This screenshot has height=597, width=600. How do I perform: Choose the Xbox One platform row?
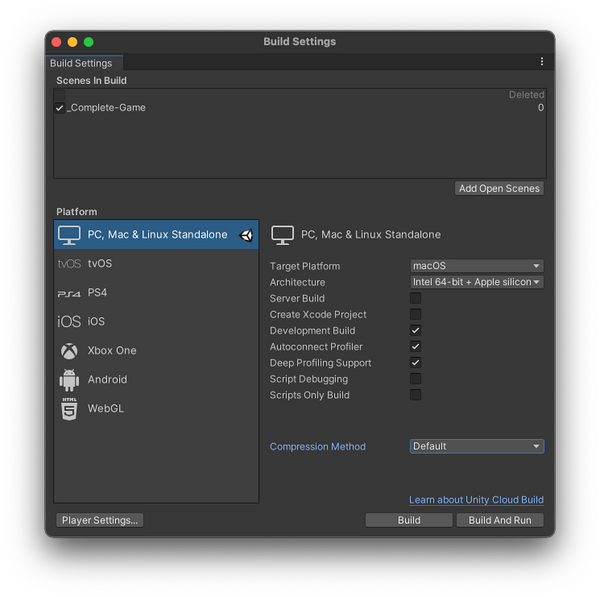click(156, 351)
